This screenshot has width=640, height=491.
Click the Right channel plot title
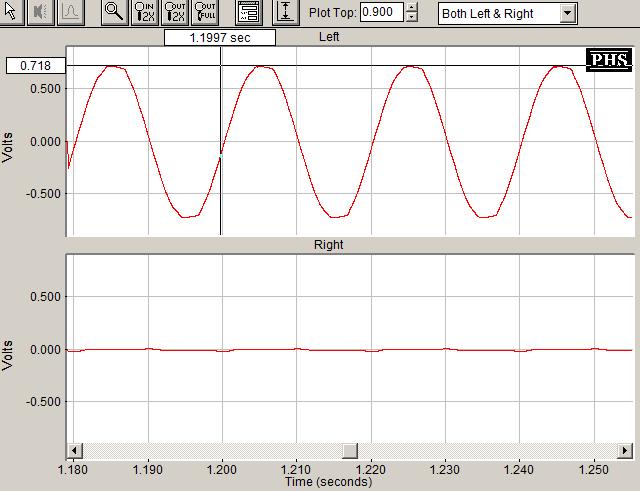pyautogui.click(x=329, y=244)
